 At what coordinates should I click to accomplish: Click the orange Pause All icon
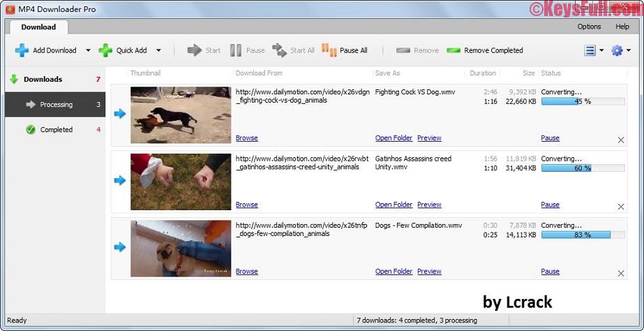click(329, 50)
